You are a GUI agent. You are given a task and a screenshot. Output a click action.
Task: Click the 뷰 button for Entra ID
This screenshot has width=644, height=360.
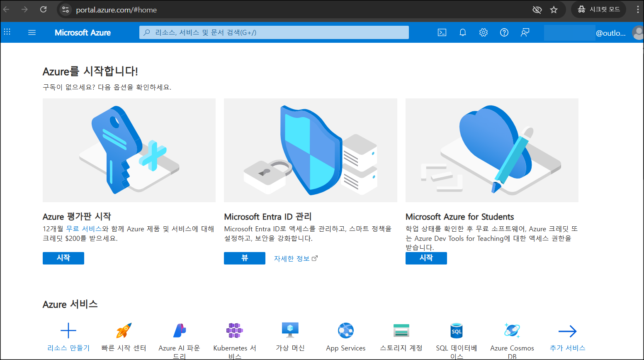pyautogui.click(x=245, y=258)
